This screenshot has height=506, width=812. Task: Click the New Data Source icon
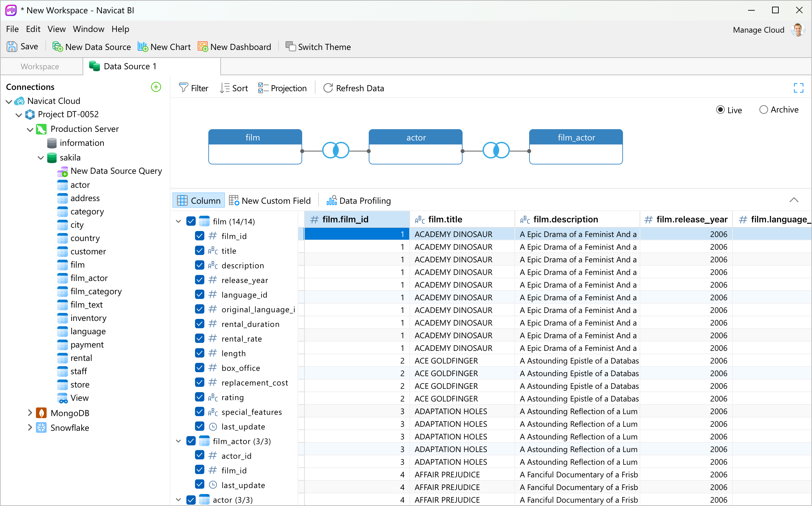tap(58, 47)
